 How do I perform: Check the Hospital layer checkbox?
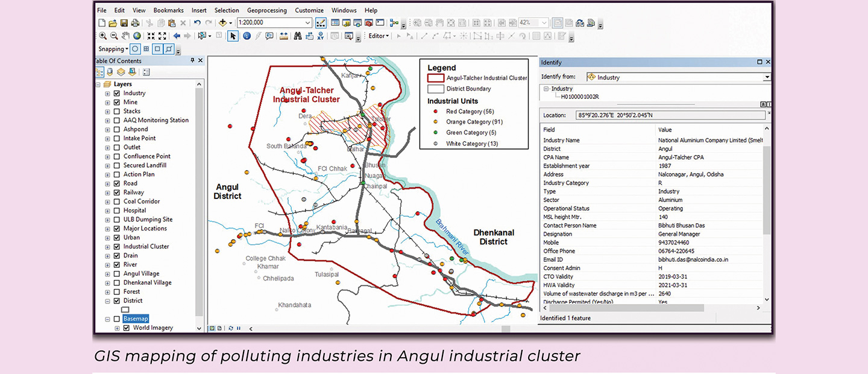117,211
